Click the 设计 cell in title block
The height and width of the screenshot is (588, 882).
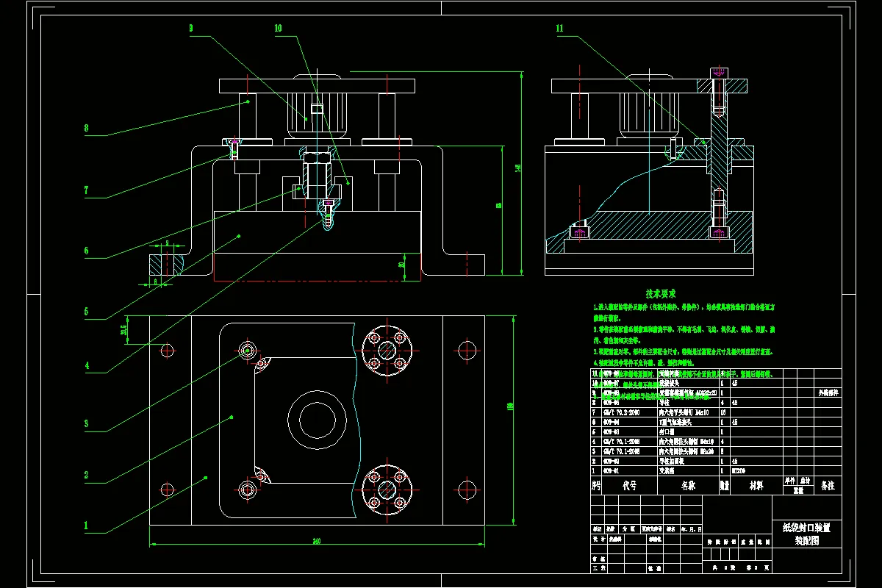pyautogui.click(x=598, y=538)
